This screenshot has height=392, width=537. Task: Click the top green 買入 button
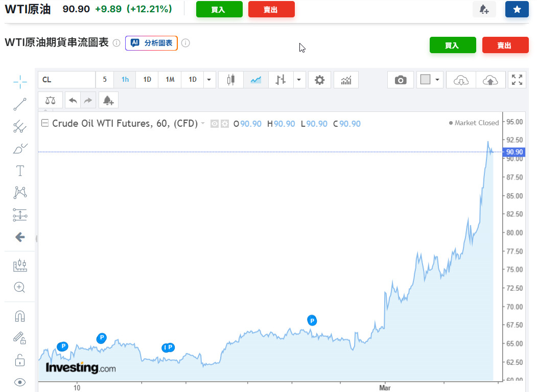(x=219, y=9)
